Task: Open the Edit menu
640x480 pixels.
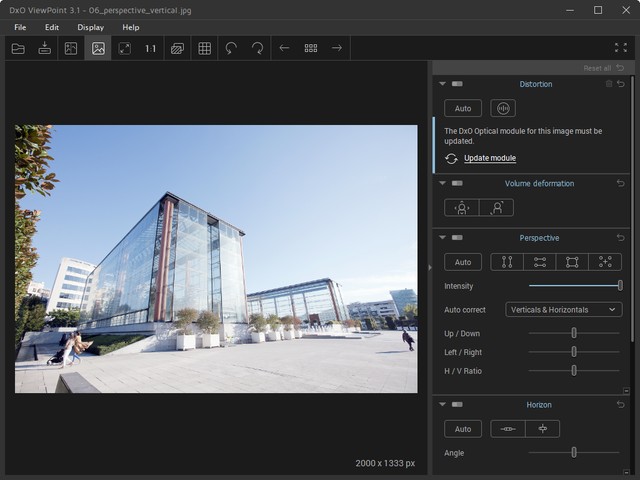Action: 52,27
